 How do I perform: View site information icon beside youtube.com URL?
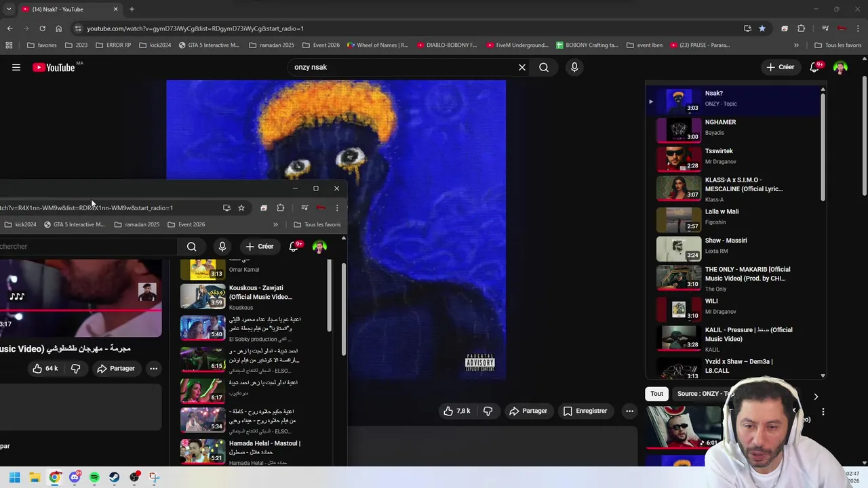tap(79, 28)
